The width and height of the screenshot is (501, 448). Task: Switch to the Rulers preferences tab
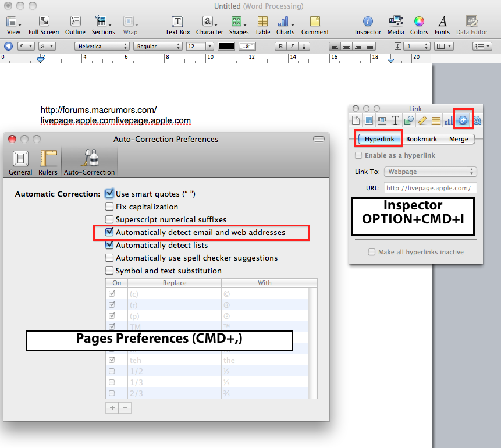48,163
